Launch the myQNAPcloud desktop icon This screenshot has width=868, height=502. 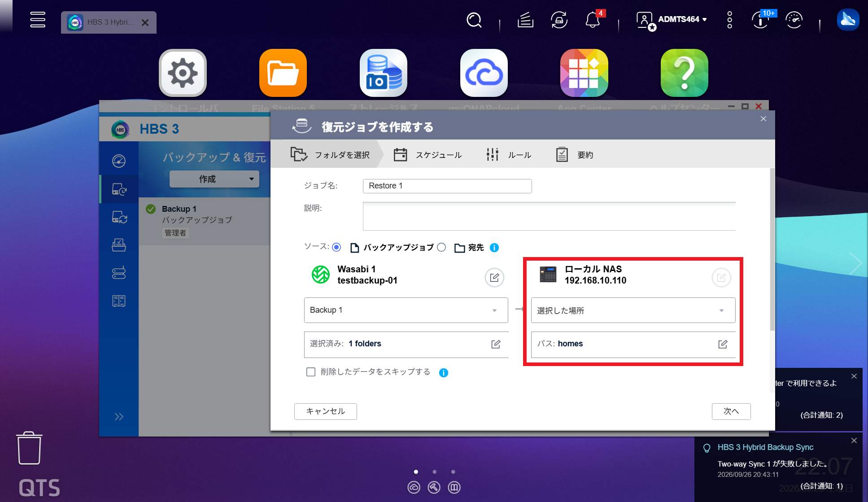tap(484, 73)
